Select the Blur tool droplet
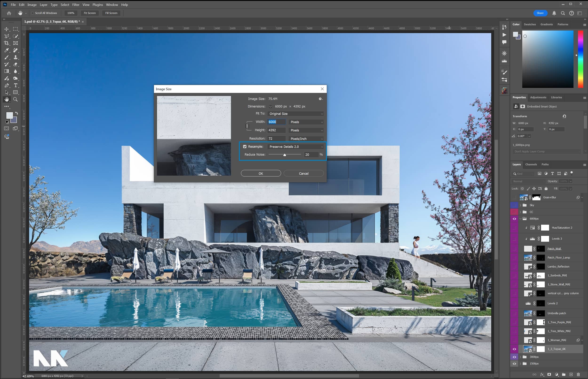 [16, 71]
